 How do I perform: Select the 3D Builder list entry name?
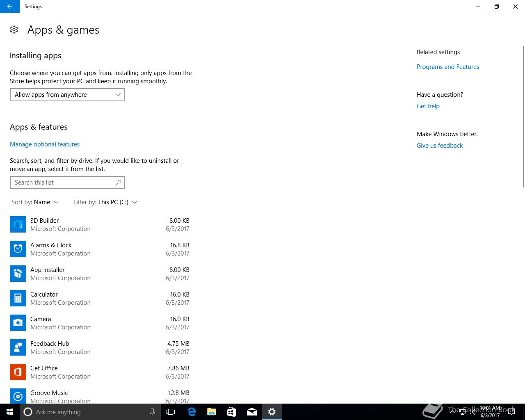[x=45, y=221]
